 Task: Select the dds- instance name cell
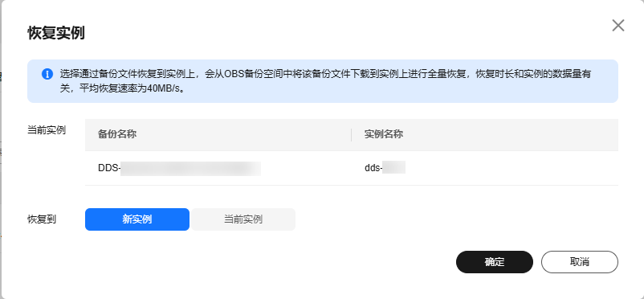(485, 168)
